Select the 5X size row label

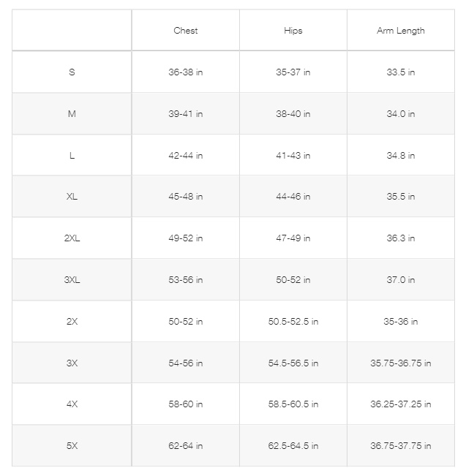click(72, 445)
